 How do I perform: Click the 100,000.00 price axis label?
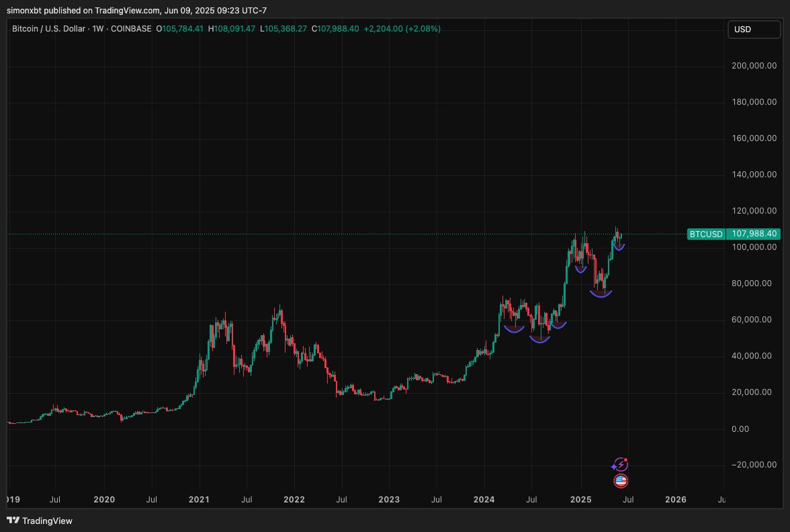coord(754,247)
